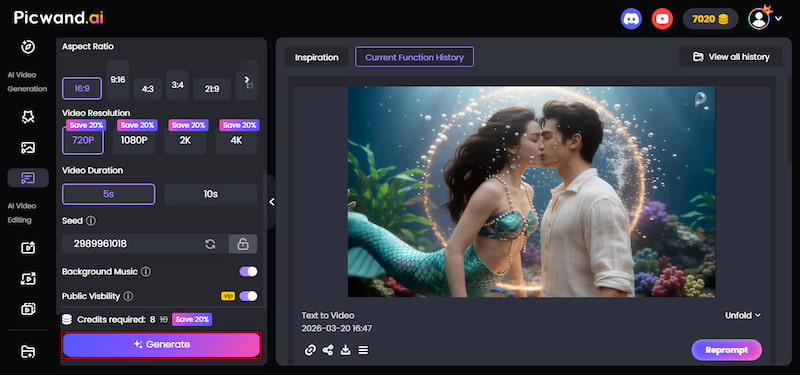800x375 pixels.
Task: Set video duration to 10s
Action: [x=211, y=194]
